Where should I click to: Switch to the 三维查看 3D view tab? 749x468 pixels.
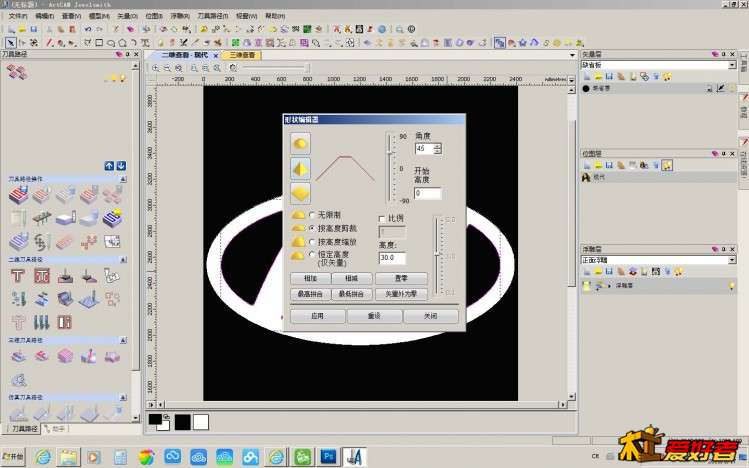pos(242,55)
